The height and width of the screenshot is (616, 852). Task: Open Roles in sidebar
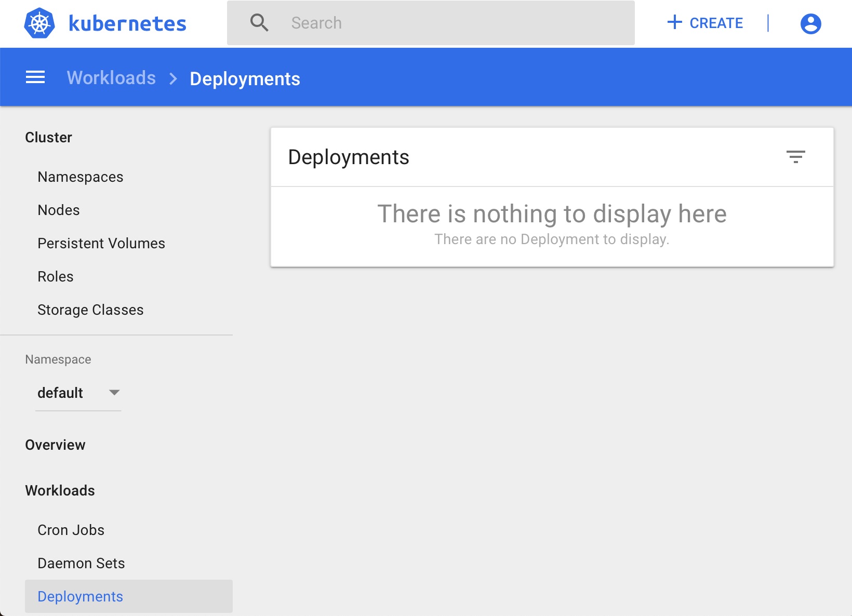point(56,277)
